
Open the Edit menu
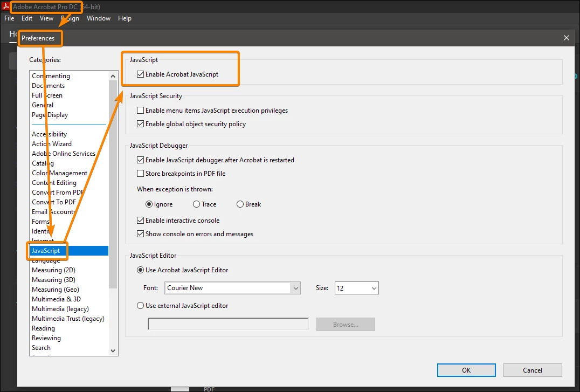(26, 18)
